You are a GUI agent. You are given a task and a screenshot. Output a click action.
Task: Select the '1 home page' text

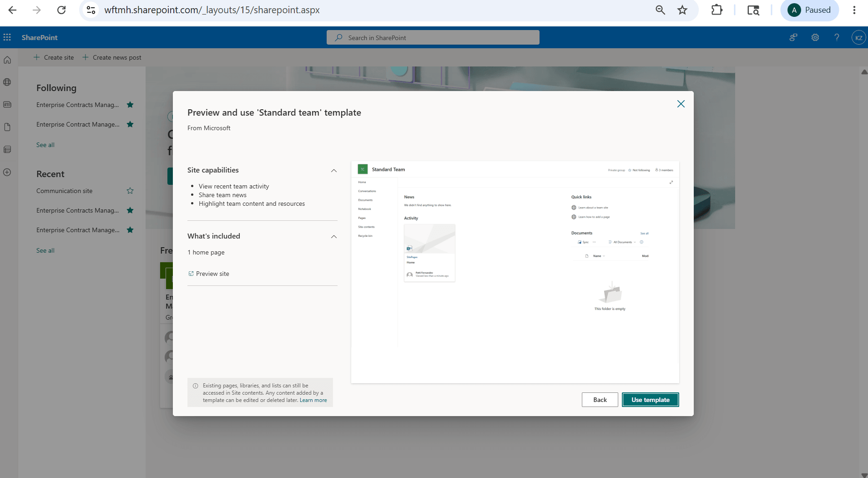tap(206, 252)
